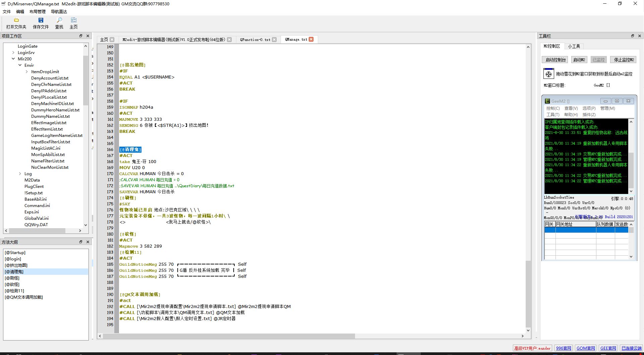The height and width of the screenshot is (355, 644).
Task: Open the GeeM2 插件(Z) menu
Action: [589, 115]
